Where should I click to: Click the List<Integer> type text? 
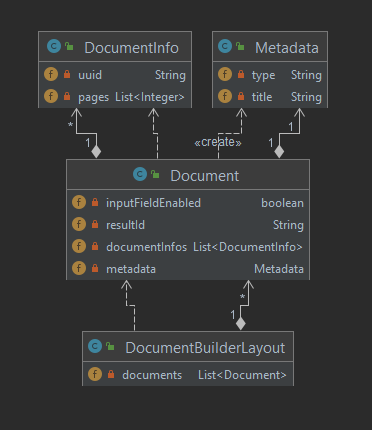click(x=150, y=97)
